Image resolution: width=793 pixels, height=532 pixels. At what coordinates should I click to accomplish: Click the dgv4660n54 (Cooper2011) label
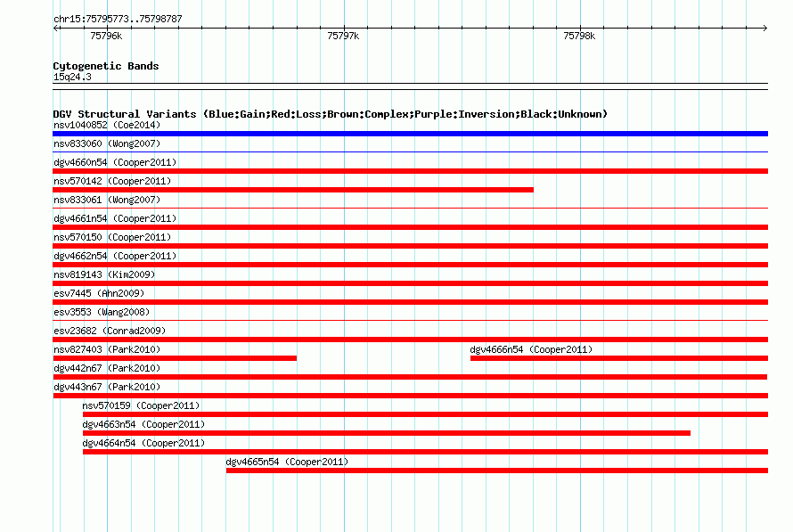115,162
